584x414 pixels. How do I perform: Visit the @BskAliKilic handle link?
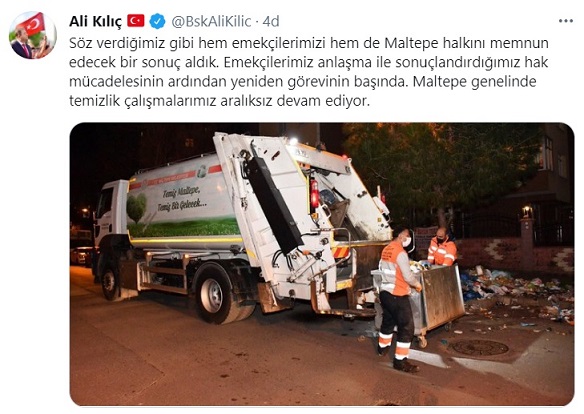point(211,22)
